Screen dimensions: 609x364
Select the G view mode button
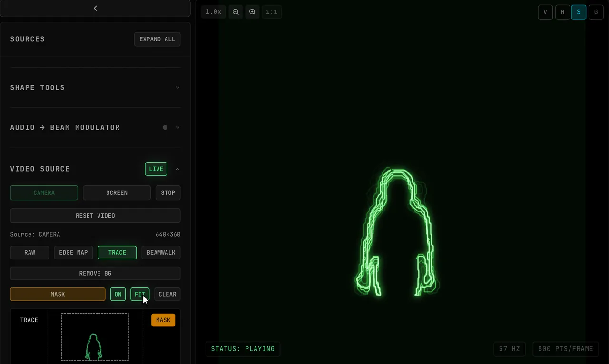[596, 12]
